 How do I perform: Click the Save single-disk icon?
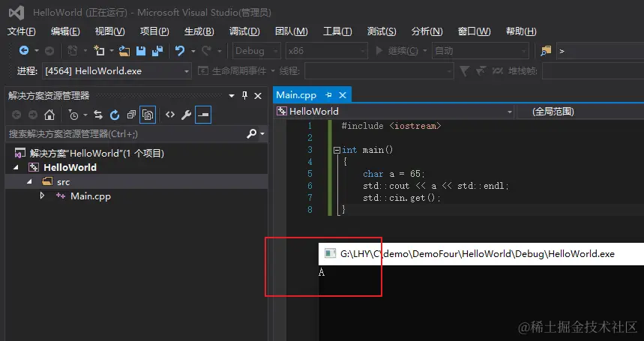[x=141, y=50]
